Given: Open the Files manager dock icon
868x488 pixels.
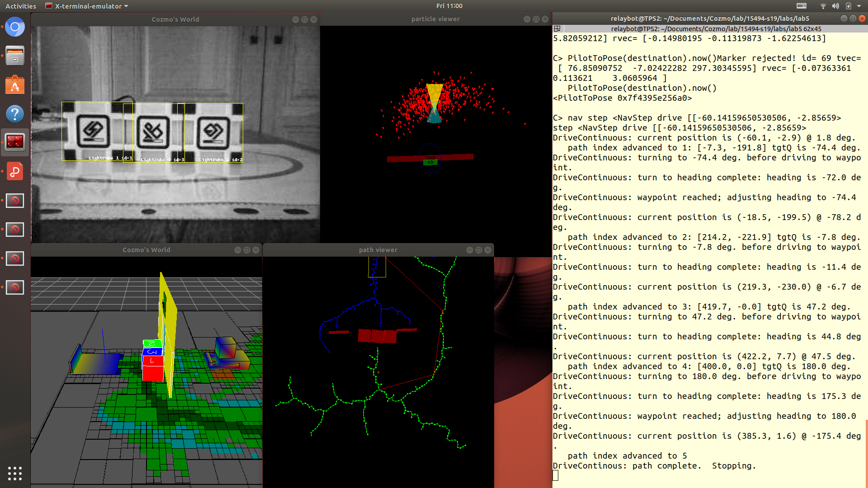Looking at the screenshot, I should point(15,56).
